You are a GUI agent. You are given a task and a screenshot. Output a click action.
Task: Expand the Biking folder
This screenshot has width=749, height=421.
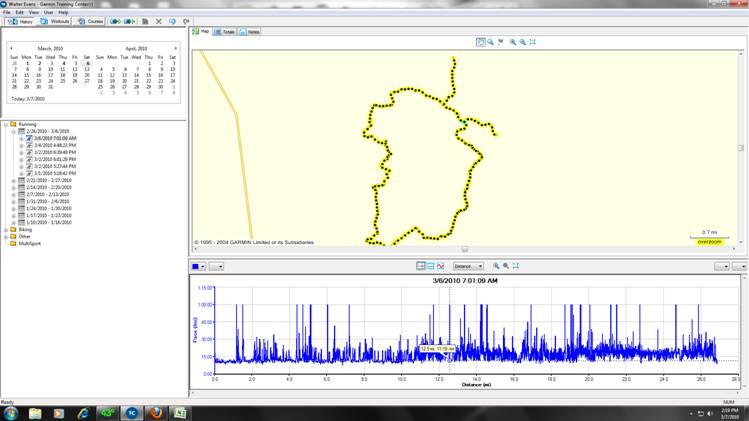tap(6, 229)
